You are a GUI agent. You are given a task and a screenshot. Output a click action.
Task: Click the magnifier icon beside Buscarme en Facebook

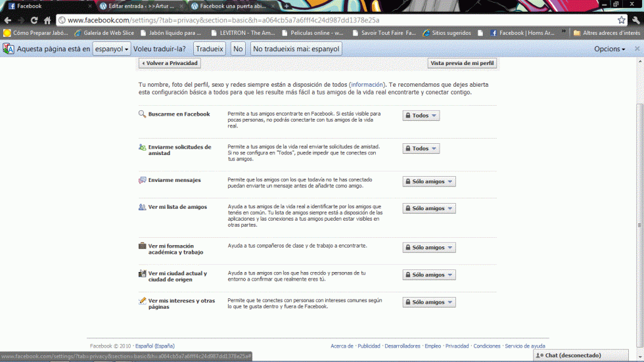pos(142,114)
